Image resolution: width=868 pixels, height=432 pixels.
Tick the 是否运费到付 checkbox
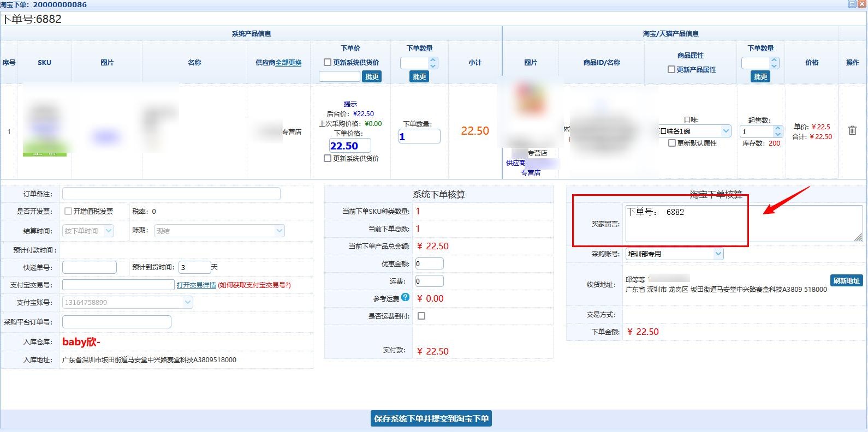(421, 316)
